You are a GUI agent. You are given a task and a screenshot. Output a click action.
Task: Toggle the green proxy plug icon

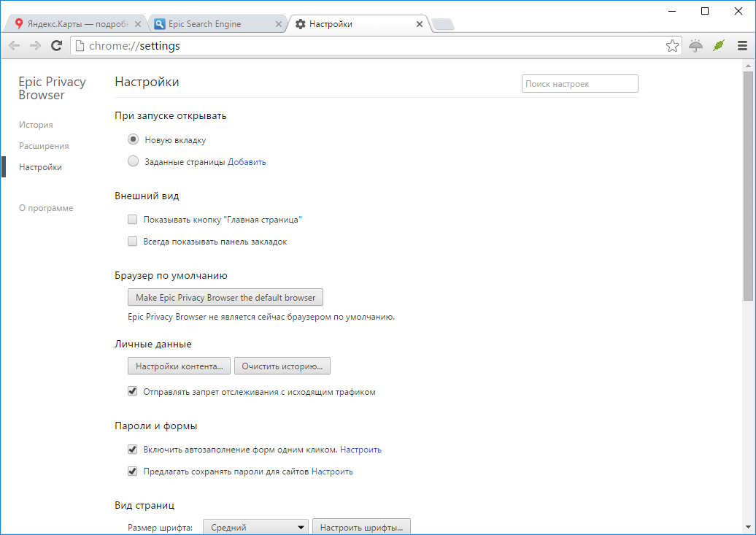(718, 46)
